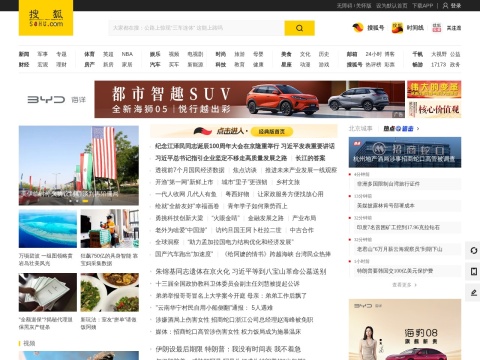The height and width of the screenshot is (360, 480).
Task: Open headline 十三届全国政协教科卫体委员会副主任
Action: click(x=228, y=284)
